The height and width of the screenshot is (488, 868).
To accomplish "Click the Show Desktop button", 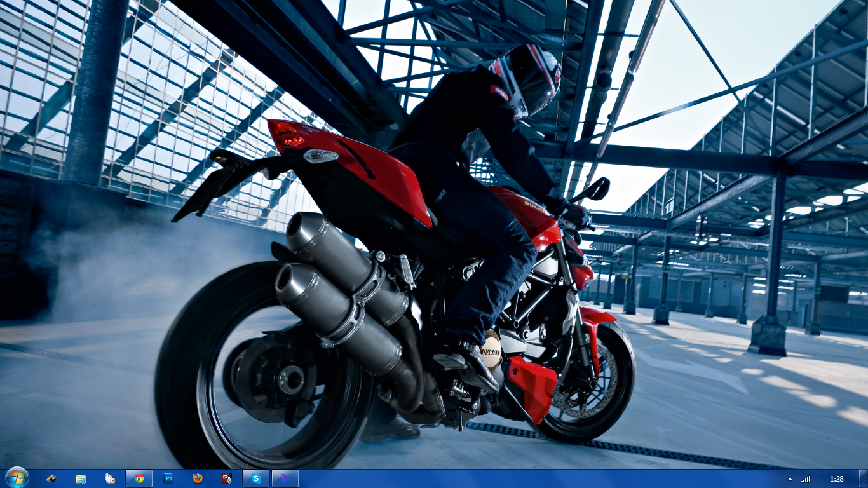I will tap(863, 478).
